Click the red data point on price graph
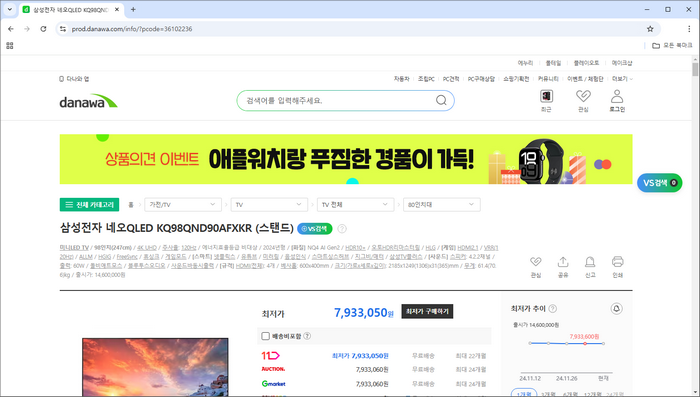The width and height of the screenshot is (700, 397). (x=585, y=343)
